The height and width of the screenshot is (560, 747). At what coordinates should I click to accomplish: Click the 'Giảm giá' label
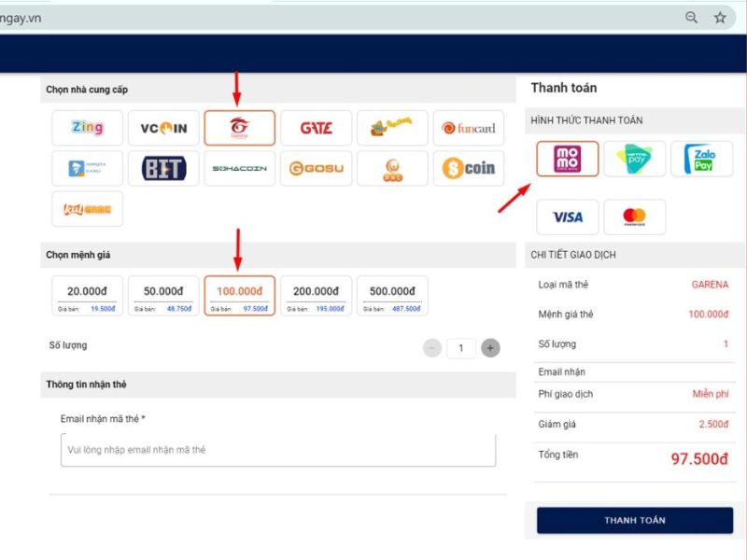pos(557,425)
